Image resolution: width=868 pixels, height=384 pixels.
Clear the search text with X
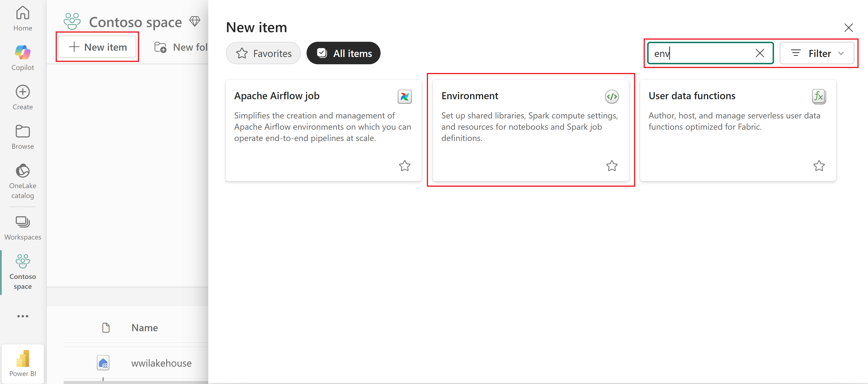760,53
